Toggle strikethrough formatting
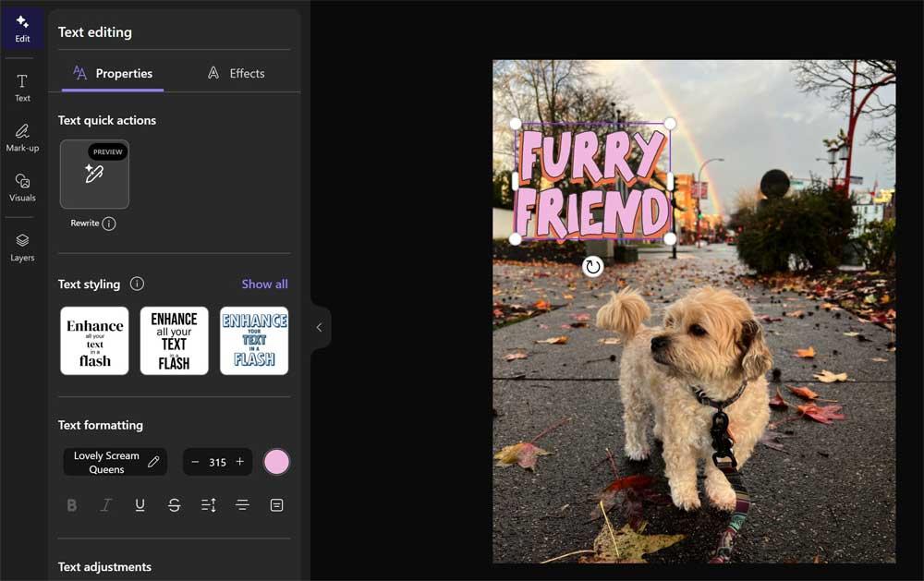Image resolution: width=924 pixels, height=581 pixels. [174, 505]
